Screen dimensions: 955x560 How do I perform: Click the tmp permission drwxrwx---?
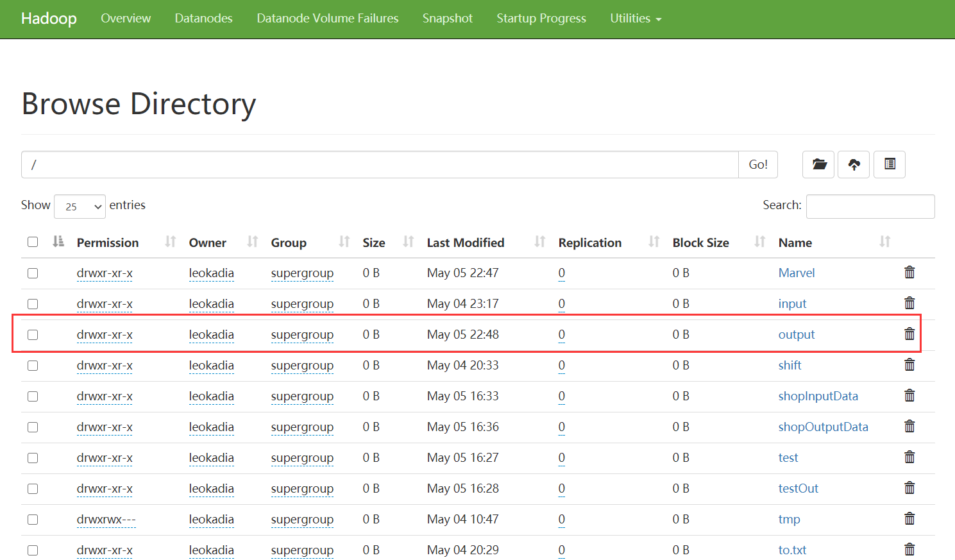(x=106, y=519)
